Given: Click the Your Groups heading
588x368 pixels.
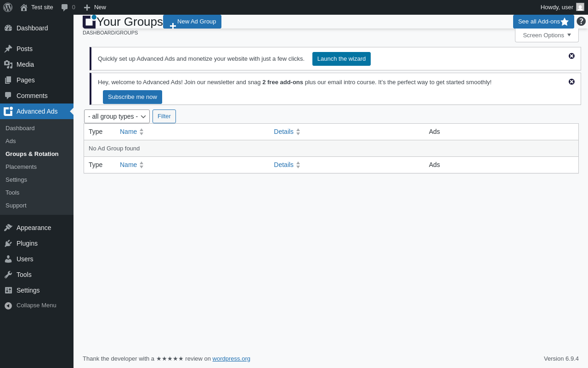Looking at the screenshot, I should coord(130,22).
